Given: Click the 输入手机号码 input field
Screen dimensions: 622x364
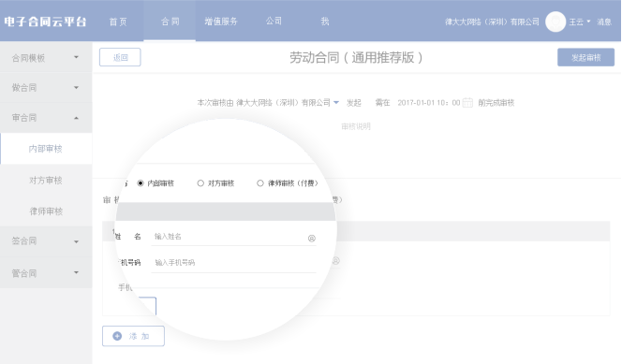Looking at the screenshot, I should [x=233, y=262].
